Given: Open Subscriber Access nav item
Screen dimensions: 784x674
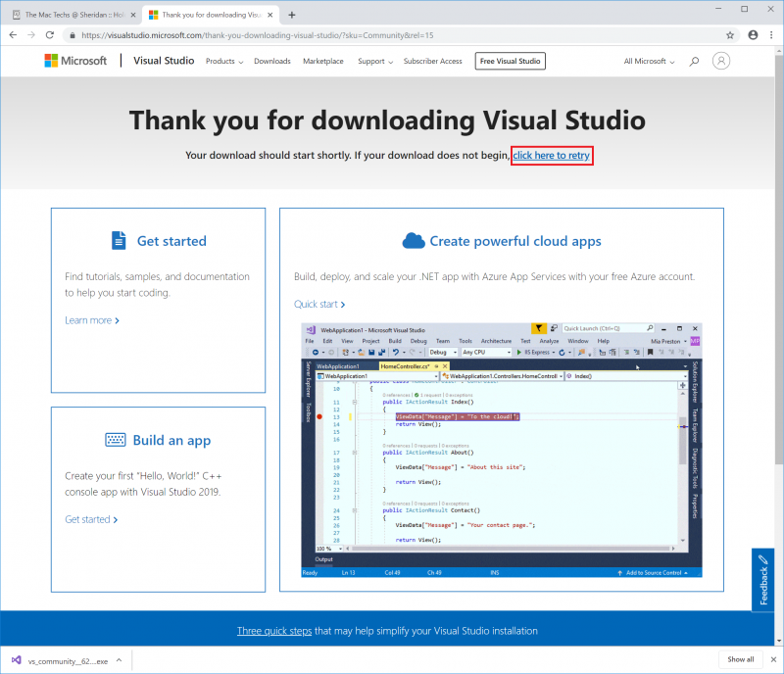Looking at the screenshot, I should (433, 62).
